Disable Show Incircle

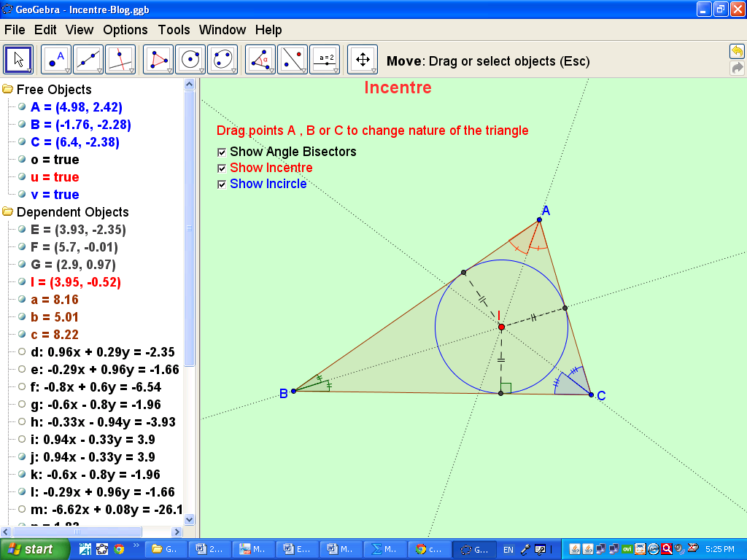(x=221, y=184)
